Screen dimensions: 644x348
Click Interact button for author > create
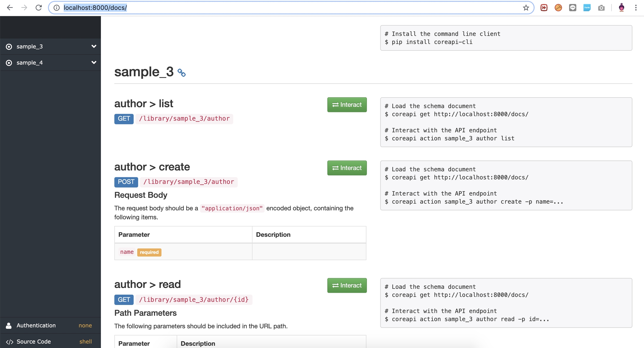coord(347,168)
